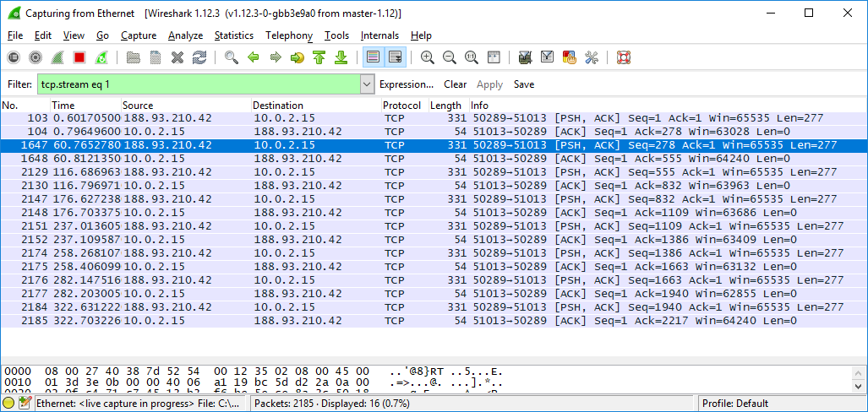Sort packets by No. column header
The width and height of the screenshot is (868, 412).
click(25, 105)
